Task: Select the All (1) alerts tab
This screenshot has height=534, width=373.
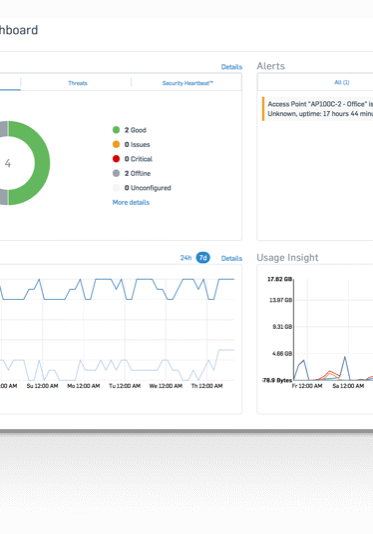Action: 342,82
